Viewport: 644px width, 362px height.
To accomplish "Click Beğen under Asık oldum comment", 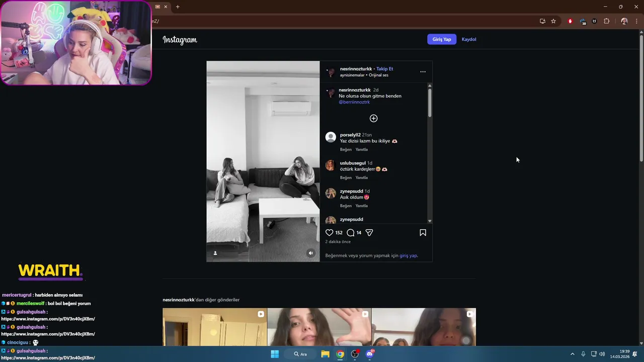I will point(346,206).
